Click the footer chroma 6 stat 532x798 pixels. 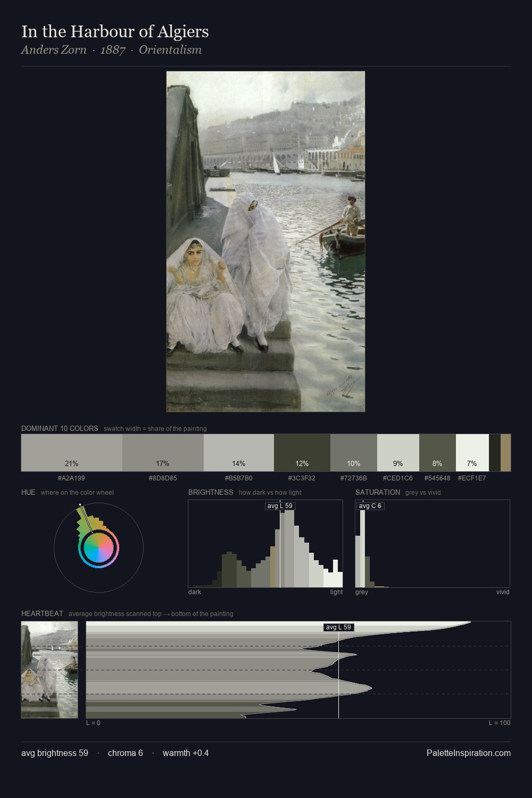point(126,753)
